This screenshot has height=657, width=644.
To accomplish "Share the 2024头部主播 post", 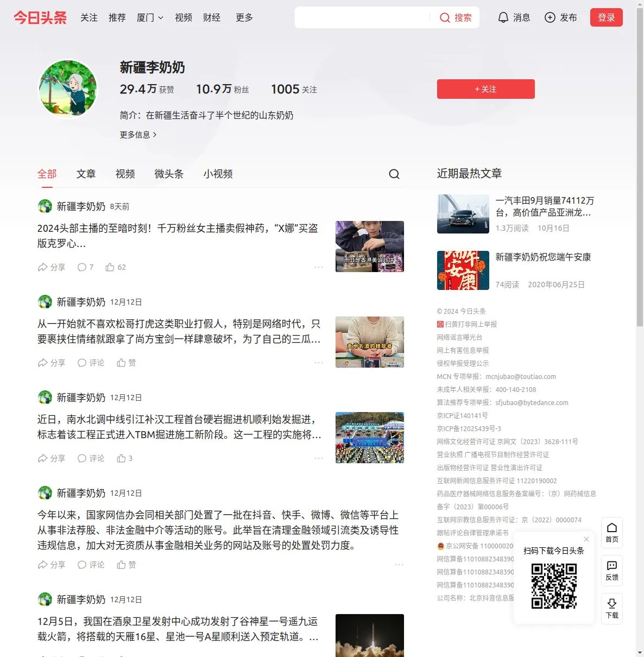I will pyautogui.click(x=51, y=267).
